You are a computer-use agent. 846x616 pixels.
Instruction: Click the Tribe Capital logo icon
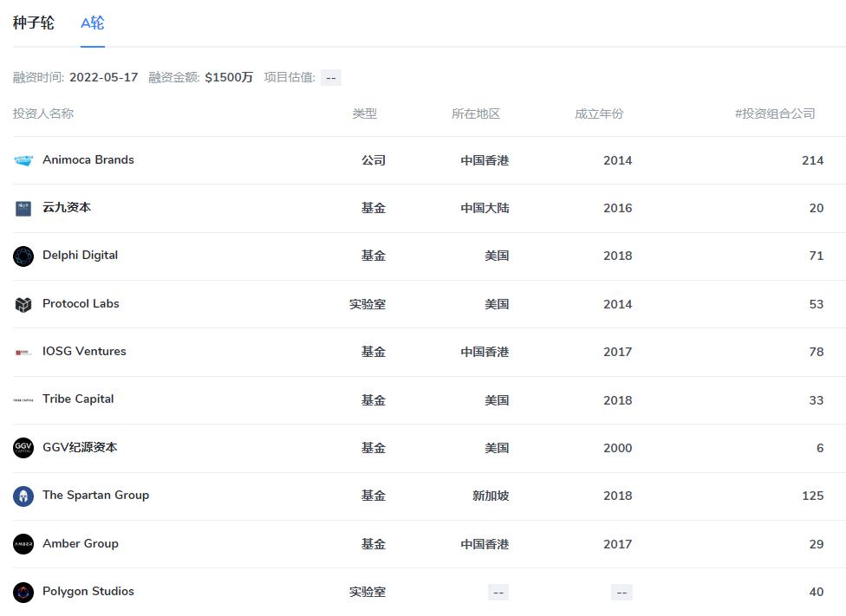[23, 399]
